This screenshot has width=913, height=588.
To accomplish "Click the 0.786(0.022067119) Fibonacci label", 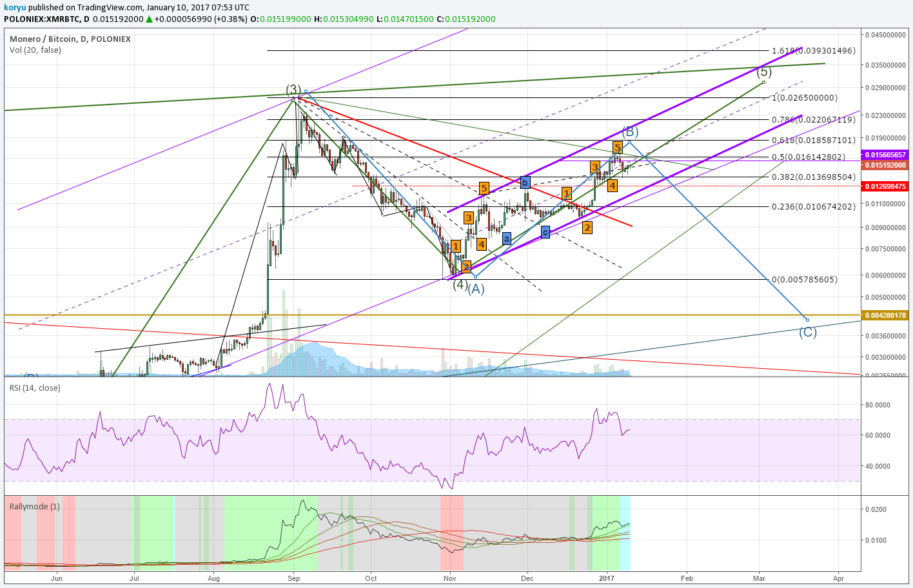I will 814,120.
